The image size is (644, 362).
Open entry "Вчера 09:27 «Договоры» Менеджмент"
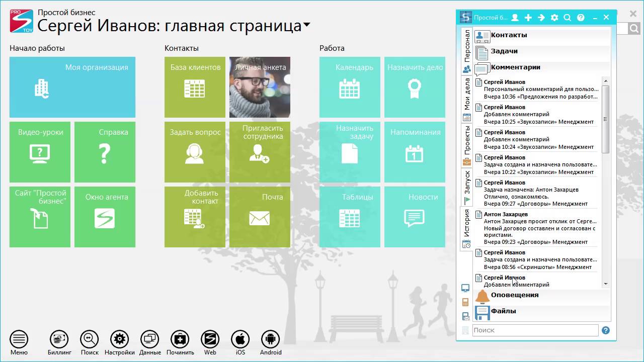tap(536, 193)
